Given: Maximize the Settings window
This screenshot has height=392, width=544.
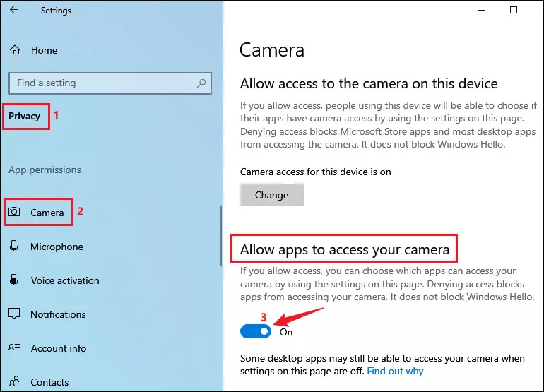Looking at the screenshot, I should pos(514,10).
